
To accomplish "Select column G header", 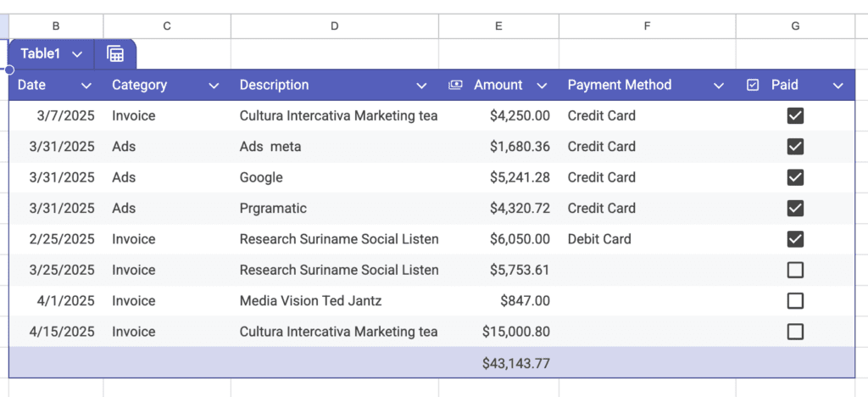I will pos(795,26).
